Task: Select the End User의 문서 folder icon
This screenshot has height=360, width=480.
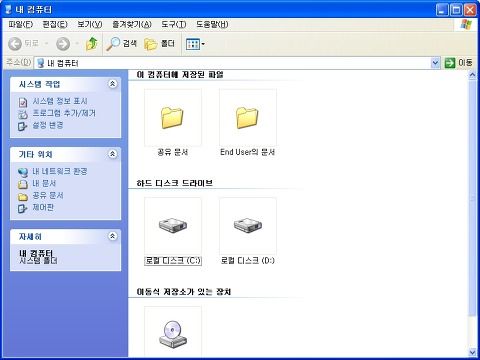Action: tap(247, 117)
